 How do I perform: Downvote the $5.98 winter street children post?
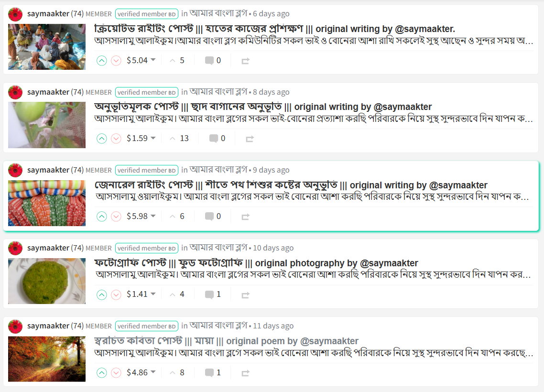(116, 217)
